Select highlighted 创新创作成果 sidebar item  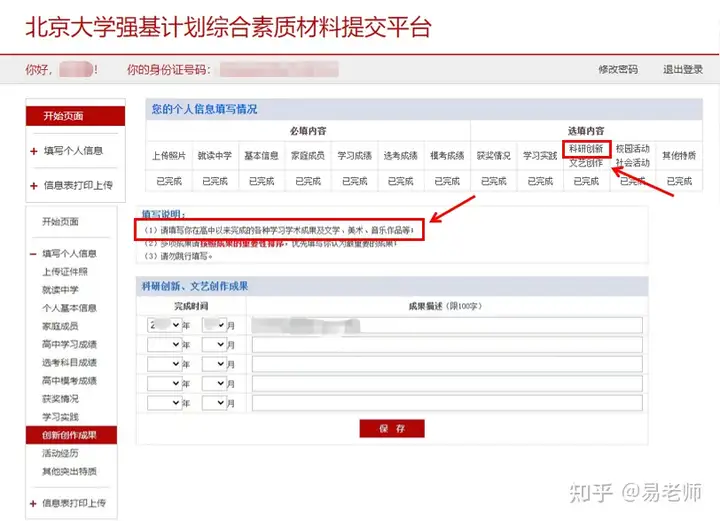(72, 435)
